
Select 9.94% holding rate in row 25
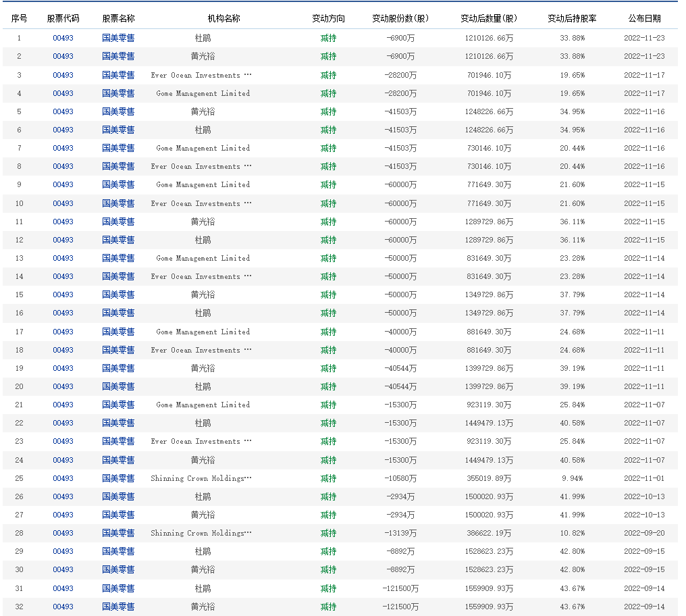click(x=572, y=478)
